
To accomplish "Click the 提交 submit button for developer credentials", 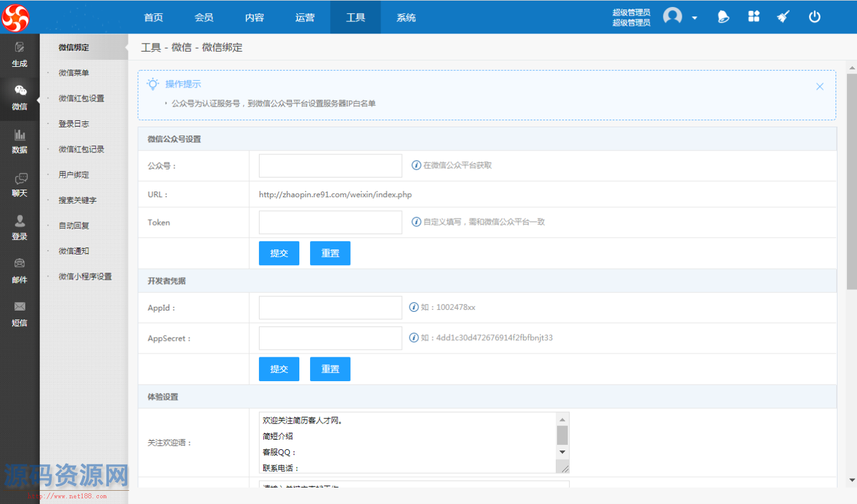I will pyautogui.click(x=279, y=369).
